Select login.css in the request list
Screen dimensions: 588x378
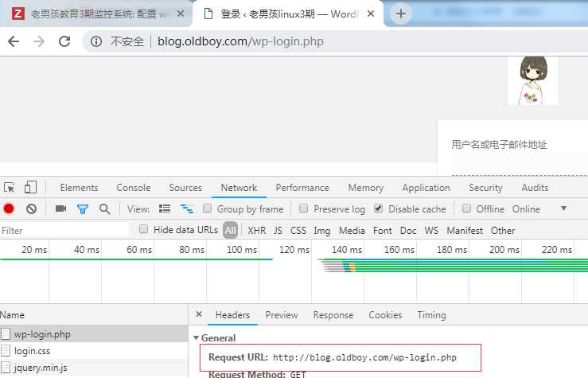(x=33, y=351)
